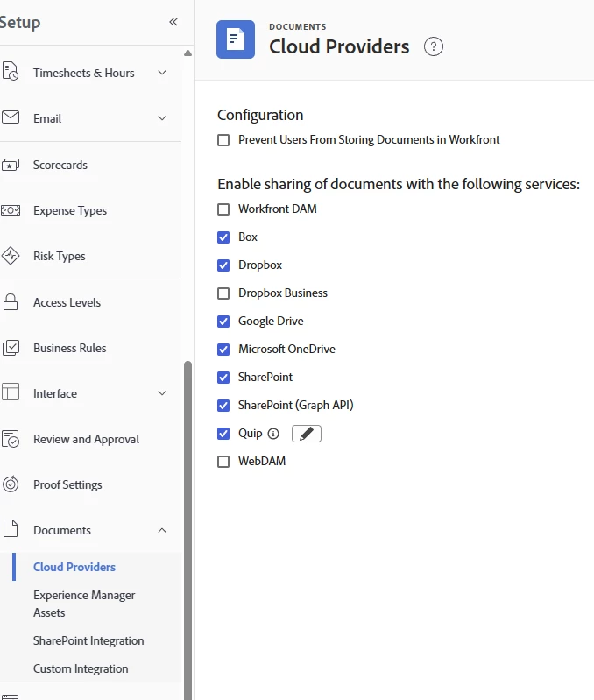Open Business Rules in sidebar

pos(69,348)
